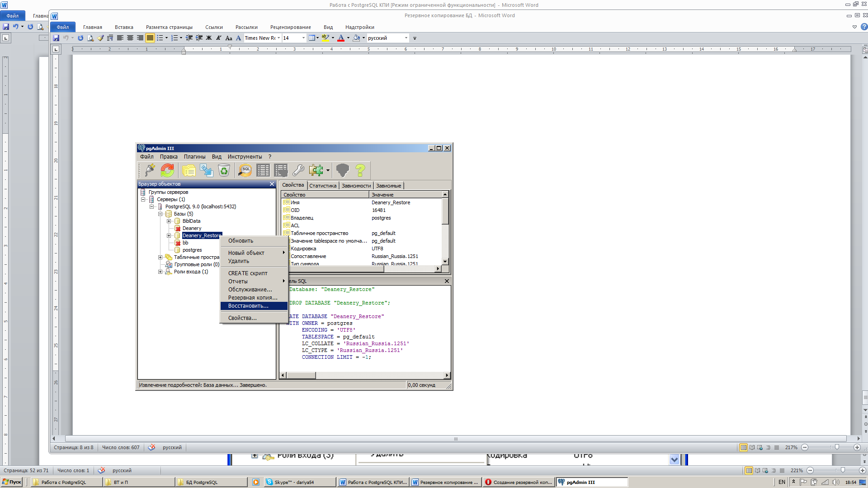The height and width of the screenshot is (488, 868).
Task: Switch to full screen reading view in front Word
Action: point(752,447)
